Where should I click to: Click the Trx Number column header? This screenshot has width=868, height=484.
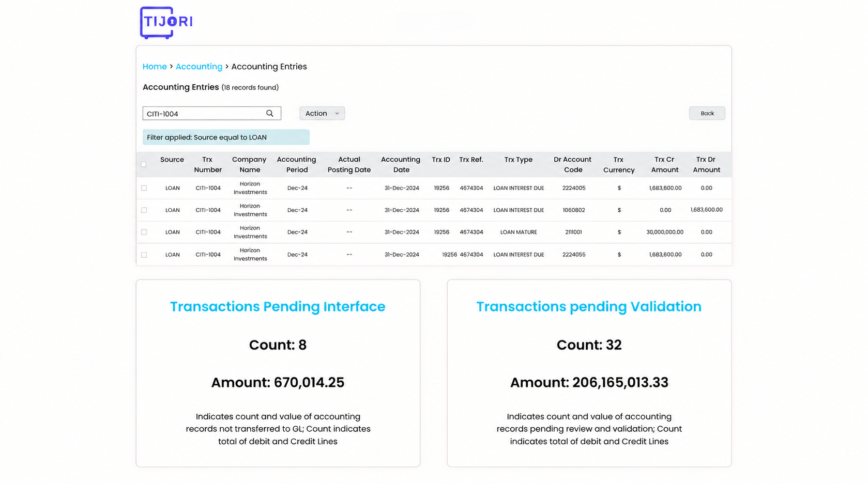[x=208, y=164]
